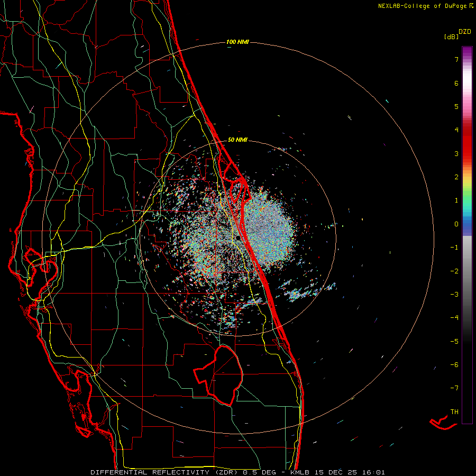The width and height of the screenshot is (476, 476).
Task: Select the "DZD" product label above colorbar
Action: [x=465, y=32]
